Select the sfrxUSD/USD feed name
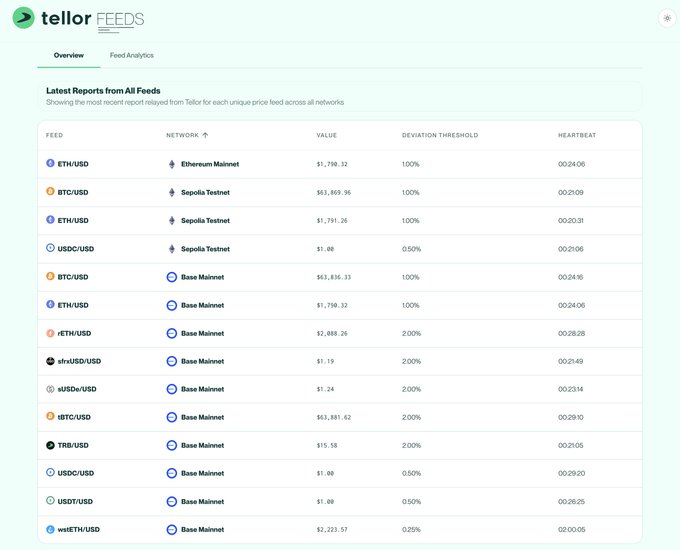 click(x=79, y=361)
